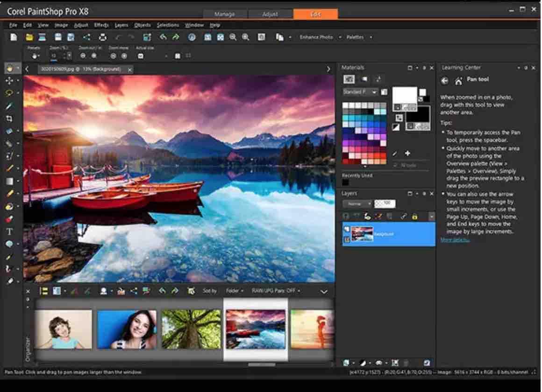The image size is (542, 392).
Task: Open the Effects menu
Action: click(x=101, y=25)
